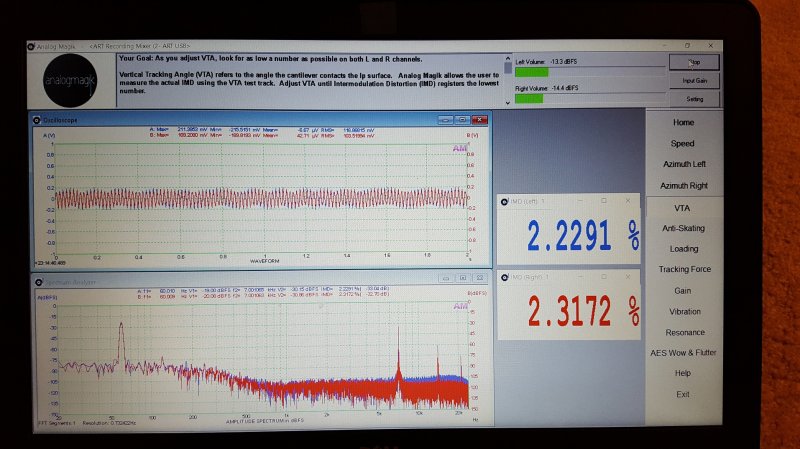Click the oscilloscope waveform plot

pos(261,198)
